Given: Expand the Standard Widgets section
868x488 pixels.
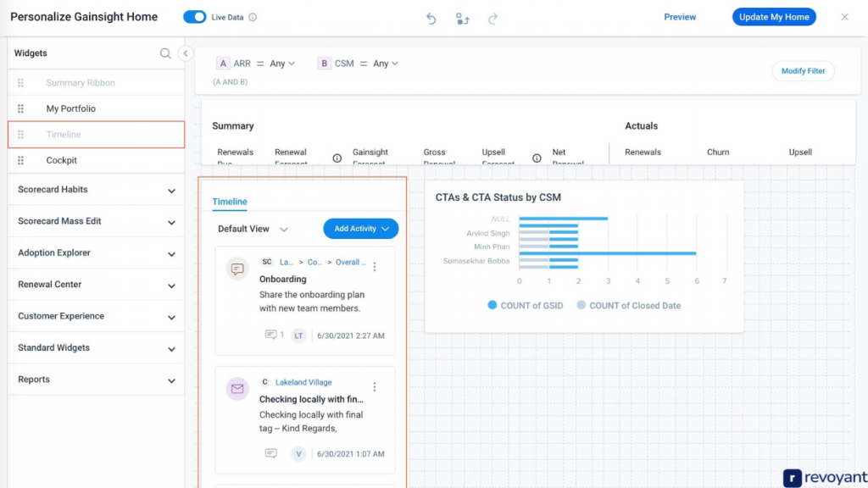Looking at the screenshot, I should 97,347.
